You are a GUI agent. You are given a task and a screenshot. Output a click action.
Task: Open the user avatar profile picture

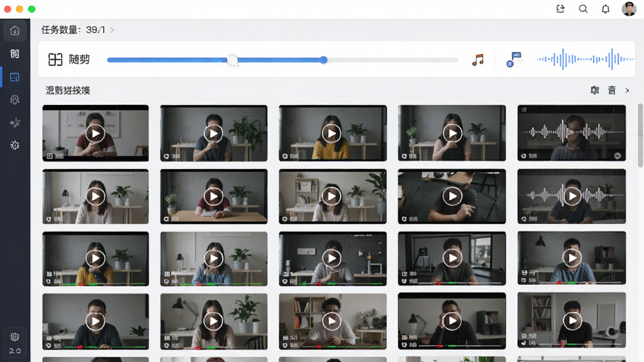pyautogui.click(x=629, y=9)
